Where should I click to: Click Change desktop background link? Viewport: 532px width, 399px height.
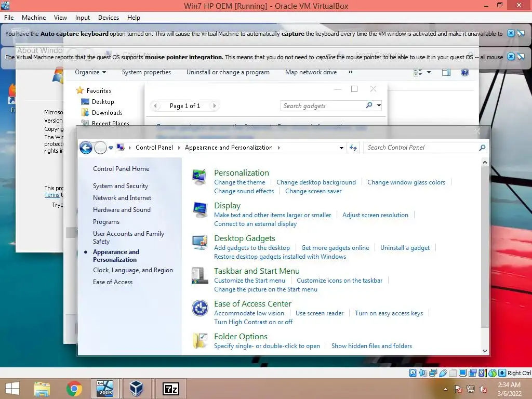(x=316, y=182)
